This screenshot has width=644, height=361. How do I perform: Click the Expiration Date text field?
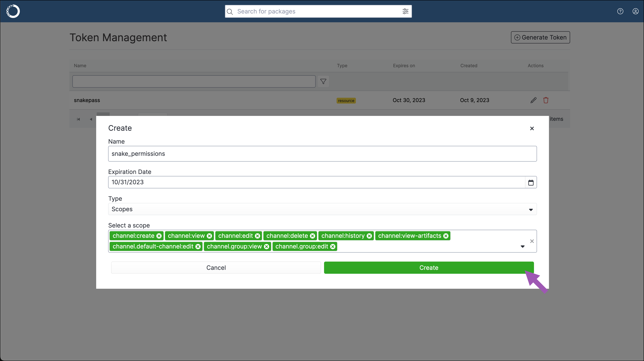pyautogui.click(x=316, y=182)
